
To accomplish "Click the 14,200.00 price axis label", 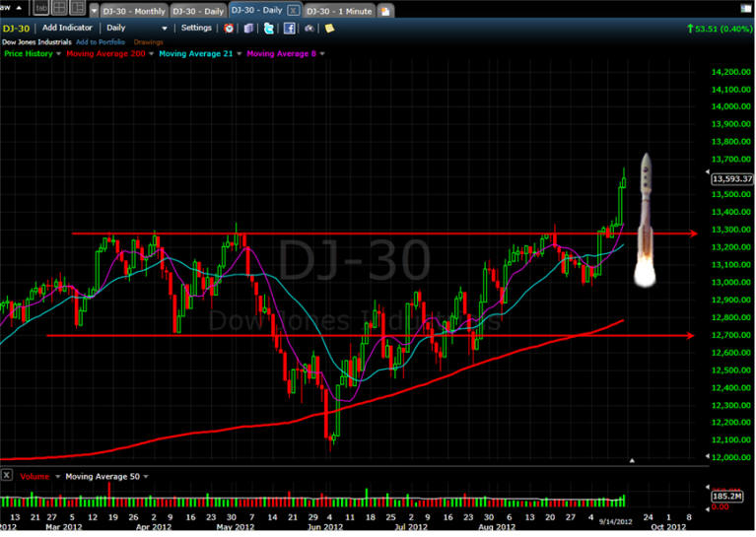I will (x=731, y=72).
